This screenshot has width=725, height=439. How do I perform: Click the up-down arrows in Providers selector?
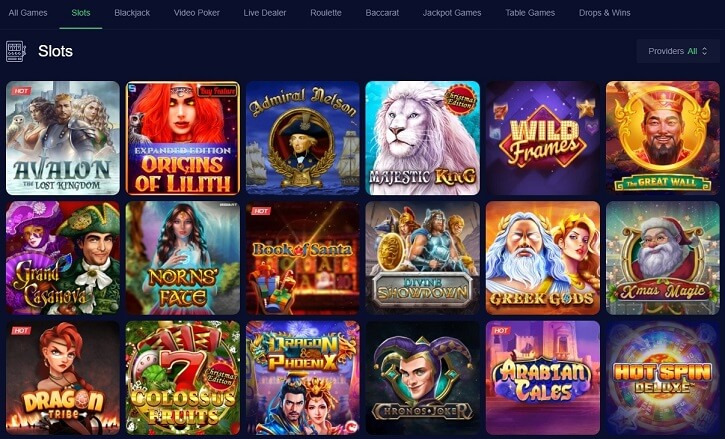[704, 51]
